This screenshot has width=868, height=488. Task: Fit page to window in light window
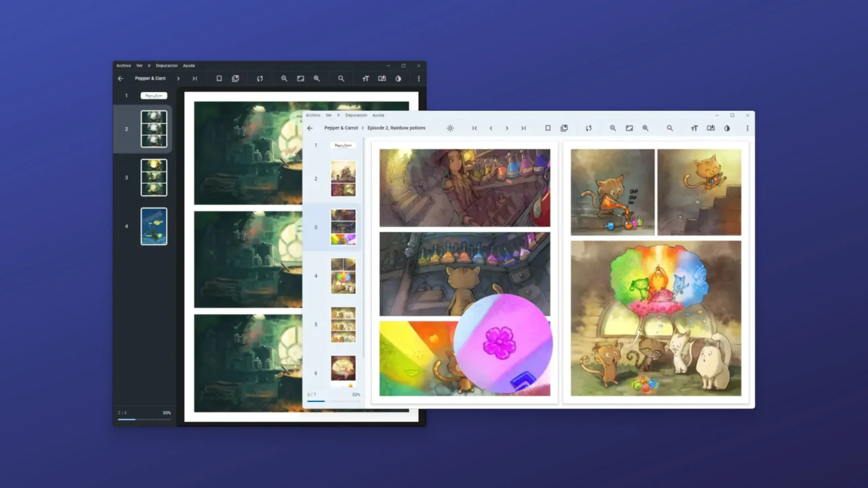[x=629, y=128]
